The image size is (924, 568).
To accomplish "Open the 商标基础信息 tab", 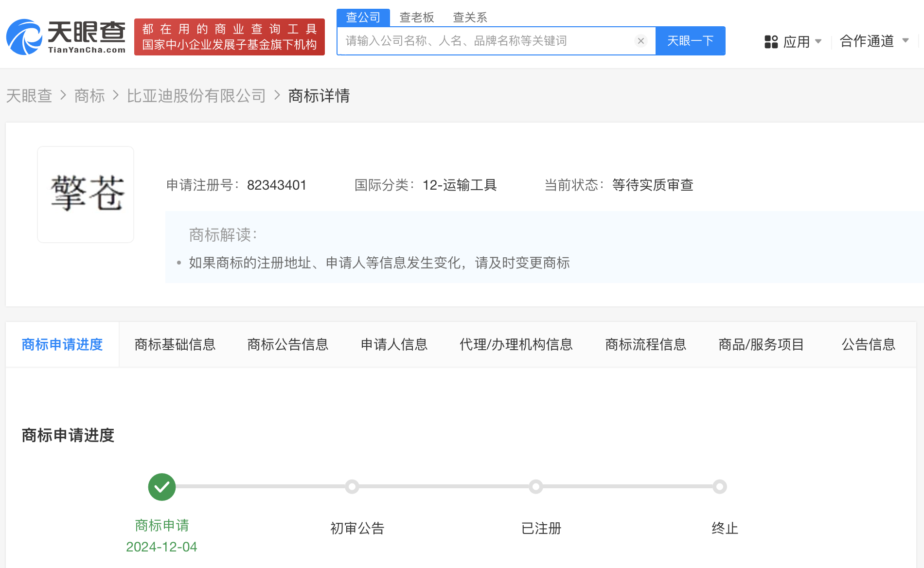I will click(175, 344).
